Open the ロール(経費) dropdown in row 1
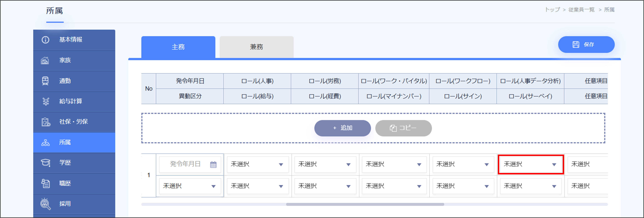Image resolution: width=644 pixels, height=218 pixels. (x=325, y=186)
